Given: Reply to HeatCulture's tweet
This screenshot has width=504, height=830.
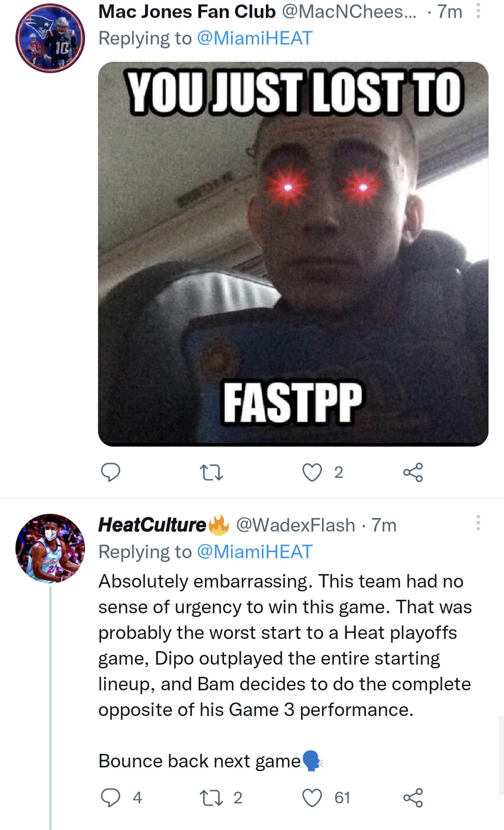Looking at the screenshot, I should tap(111, 797).
